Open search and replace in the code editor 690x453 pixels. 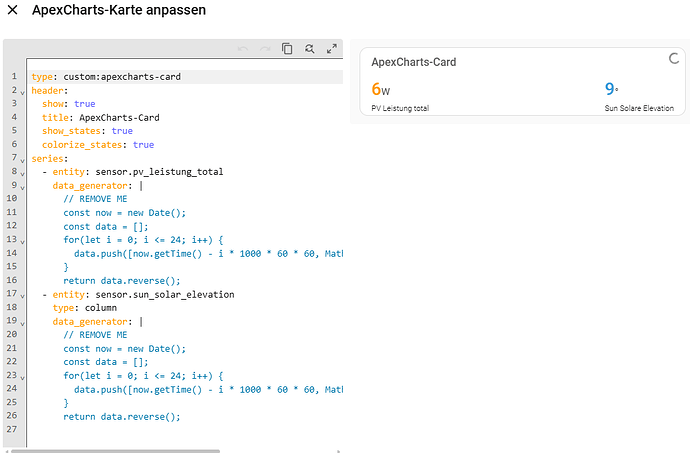(309, 48)
